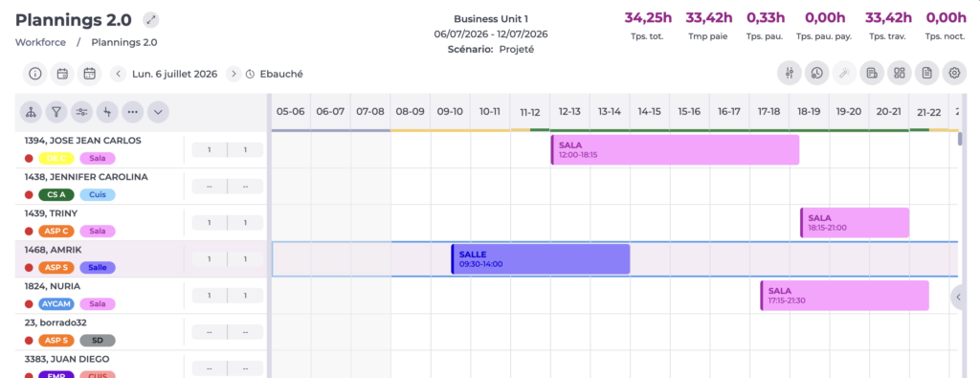
Task: Open the info circle icon
Action: coord(35,74)
